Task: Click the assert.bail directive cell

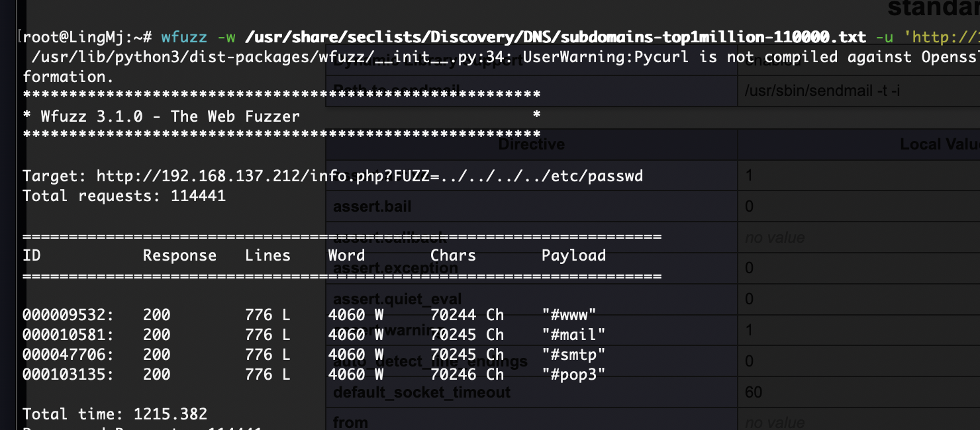Action: pos(372,206)
